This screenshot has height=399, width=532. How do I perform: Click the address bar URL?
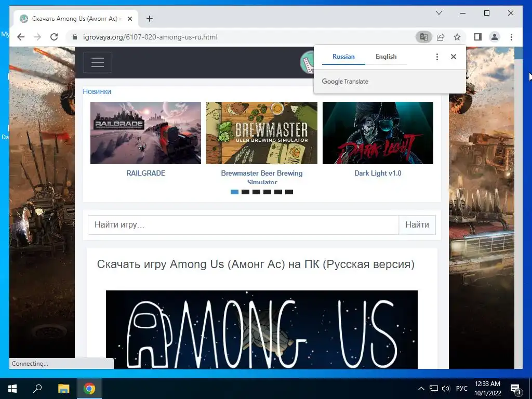[x=150, y=37]
